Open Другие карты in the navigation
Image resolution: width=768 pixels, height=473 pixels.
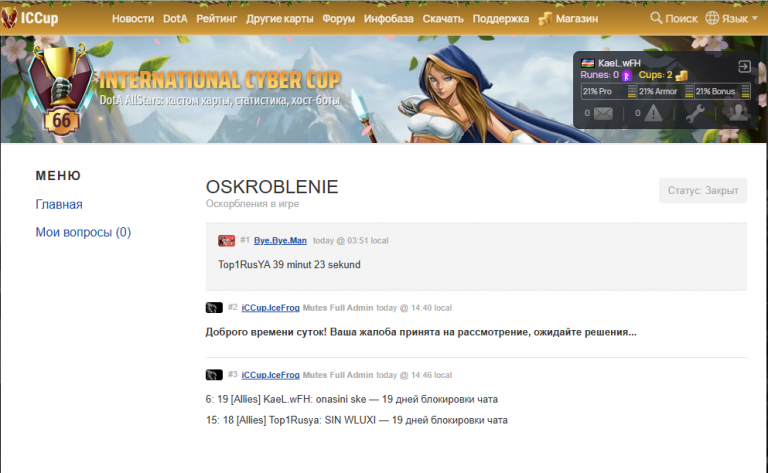[x=280, y=19]
